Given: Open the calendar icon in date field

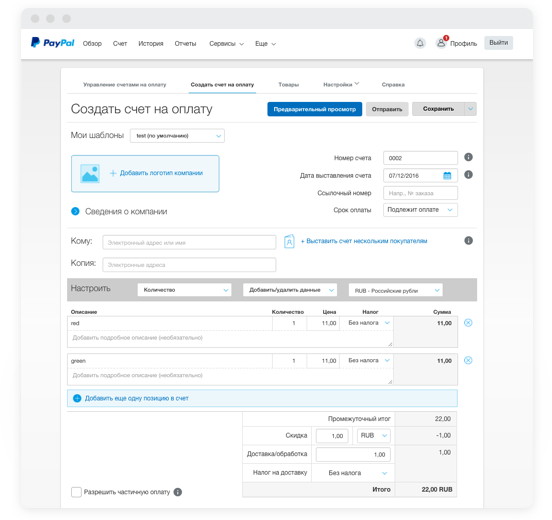Looking at the screenshot, I should click(447, 175).
